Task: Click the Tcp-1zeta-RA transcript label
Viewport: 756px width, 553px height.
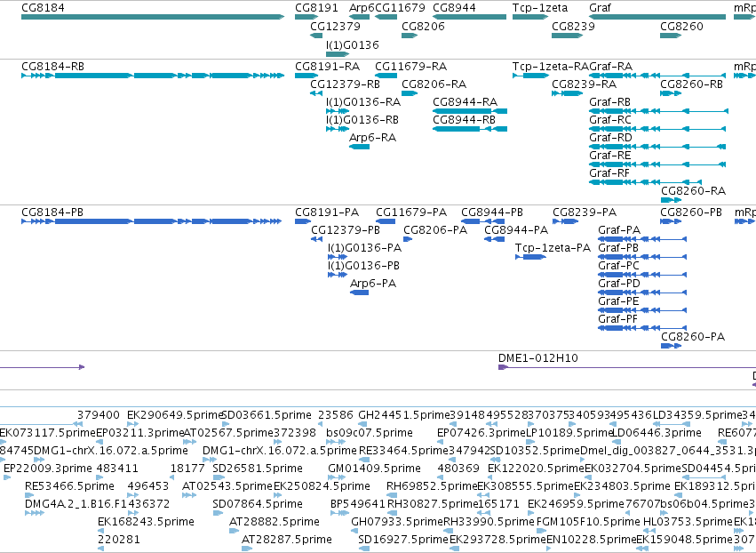Action: [x=551, y=66]
